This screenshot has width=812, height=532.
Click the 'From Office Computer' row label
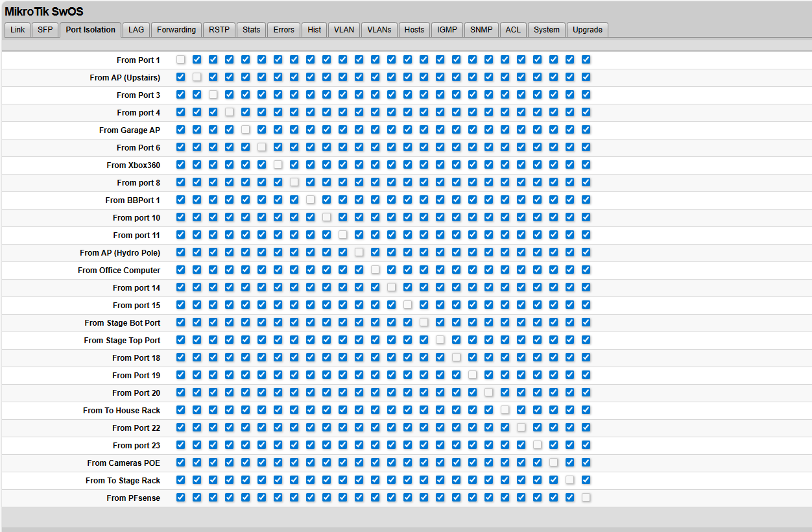click(x=119, y=271)
